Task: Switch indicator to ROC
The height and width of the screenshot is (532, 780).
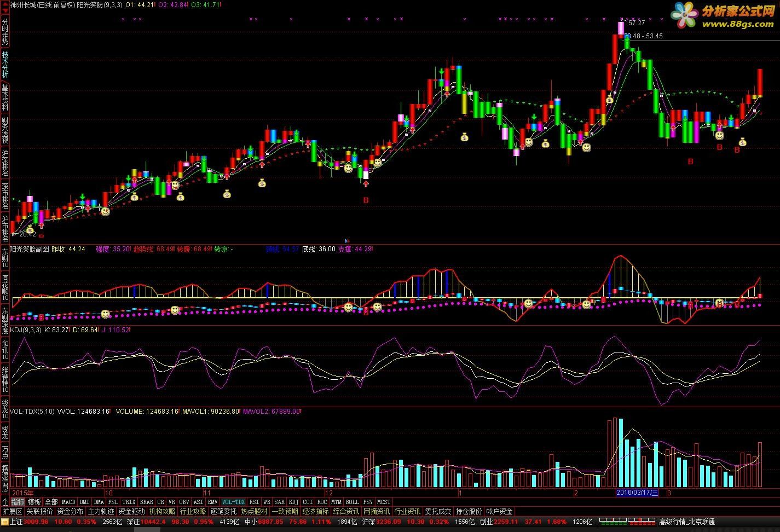Action: (x=322, y=502)
